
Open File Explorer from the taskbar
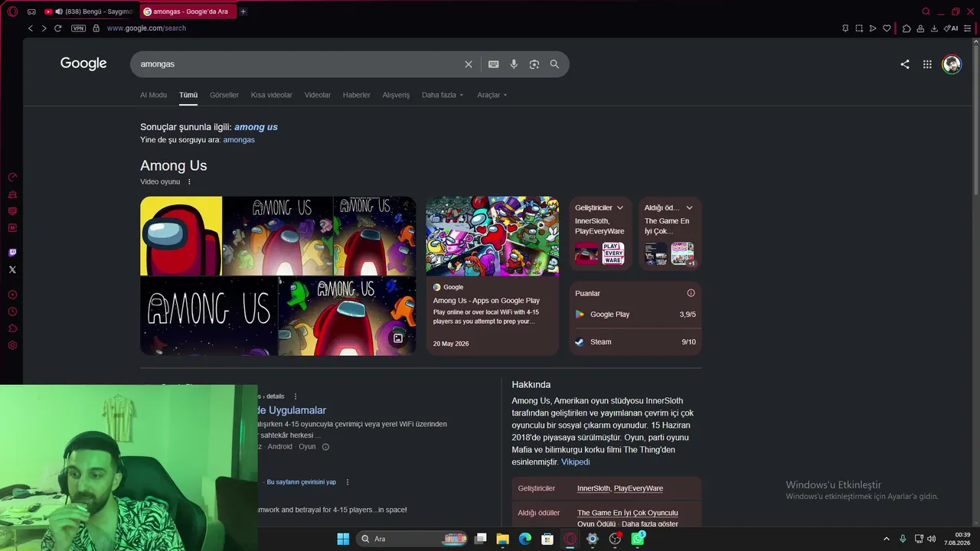point(502,539)
